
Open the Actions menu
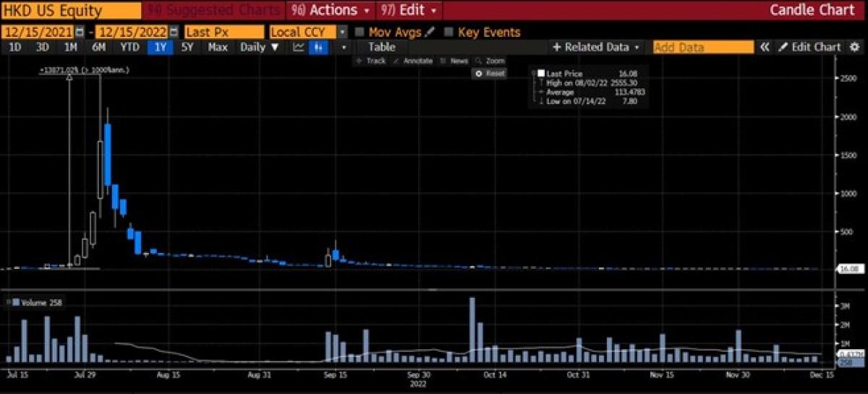330,10
